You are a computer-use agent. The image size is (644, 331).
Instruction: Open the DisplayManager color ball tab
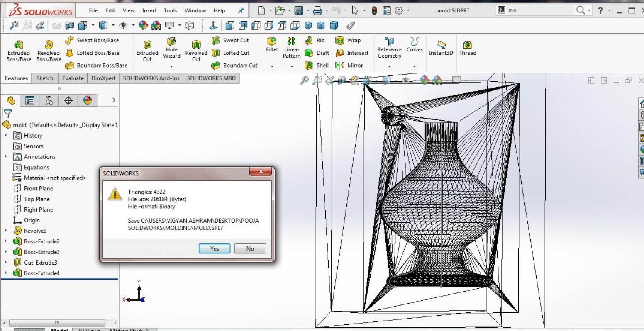(88, 100)
